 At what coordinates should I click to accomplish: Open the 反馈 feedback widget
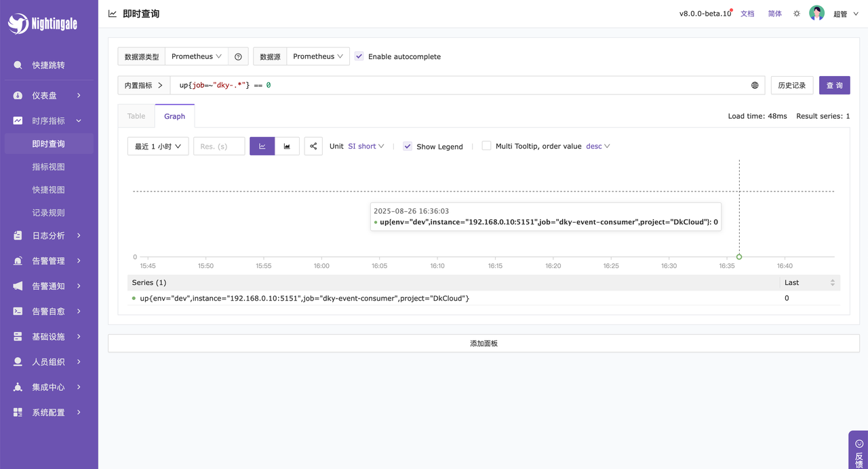coord(859,450)
